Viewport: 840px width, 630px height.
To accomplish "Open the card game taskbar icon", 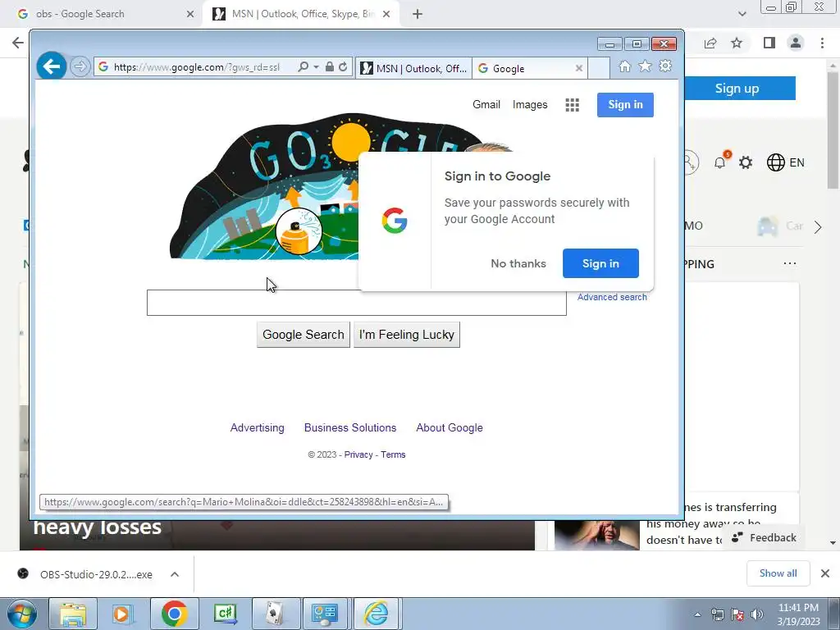I will pos(276,614).
